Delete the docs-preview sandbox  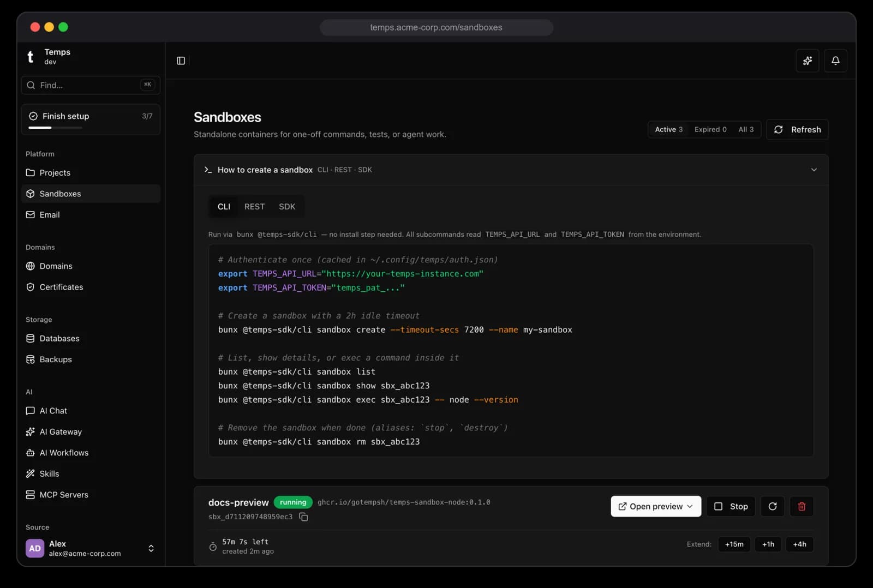802,506
